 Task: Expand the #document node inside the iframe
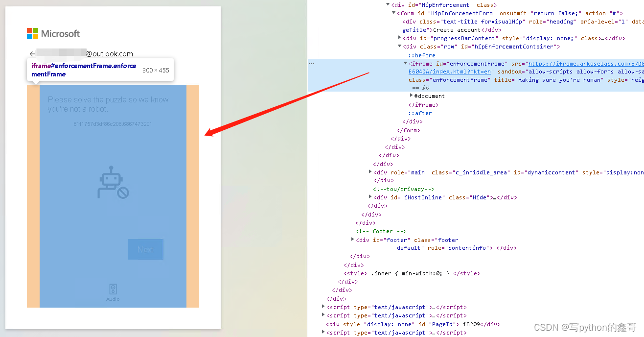point(411,96)
